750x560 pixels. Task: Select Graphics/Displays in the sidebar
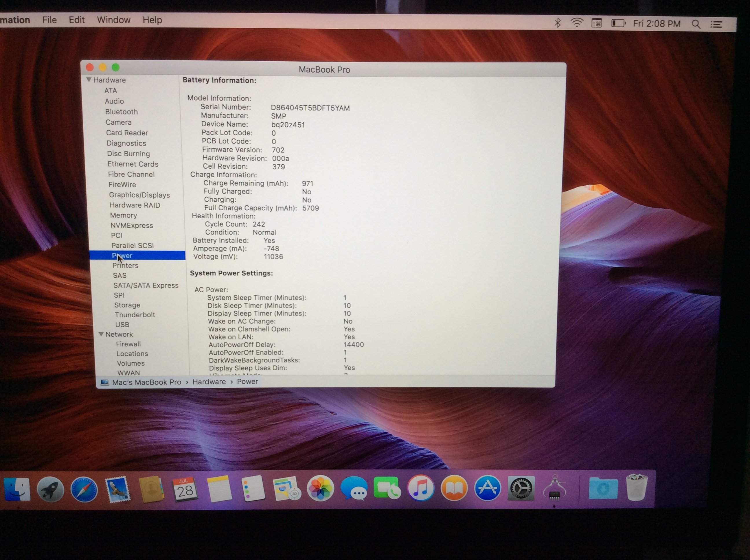coord(139,195)
